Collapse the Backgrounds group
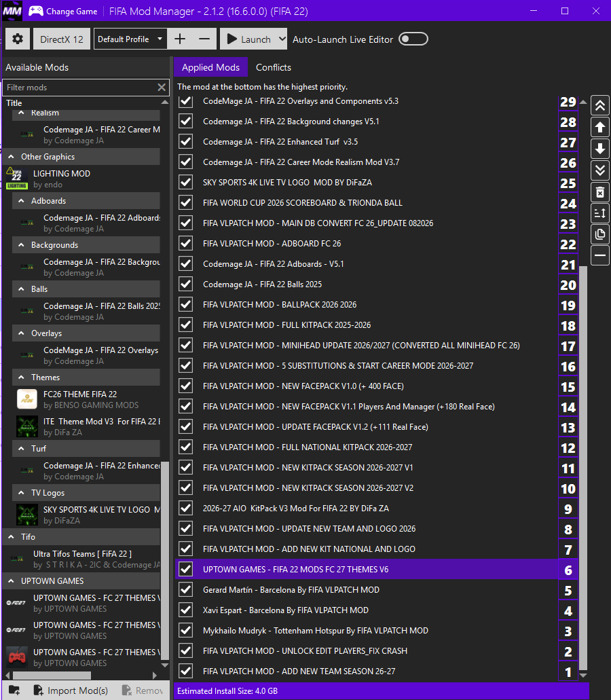Viewport: 611px width, 700px height. pyautogui.click(x=21, y=245)
